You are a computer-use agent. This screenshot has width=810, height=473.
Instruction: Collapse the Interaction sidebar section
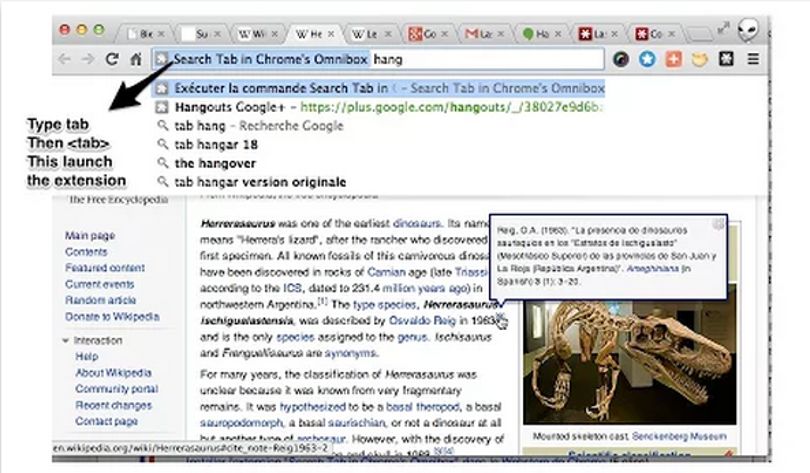point(66,341)
